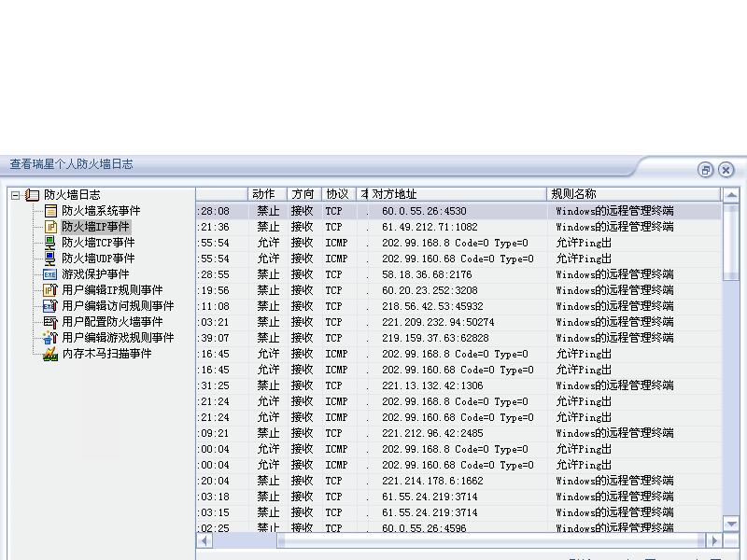
Task: Collapse the 防火墙日志 tree root
Action: 15,195
